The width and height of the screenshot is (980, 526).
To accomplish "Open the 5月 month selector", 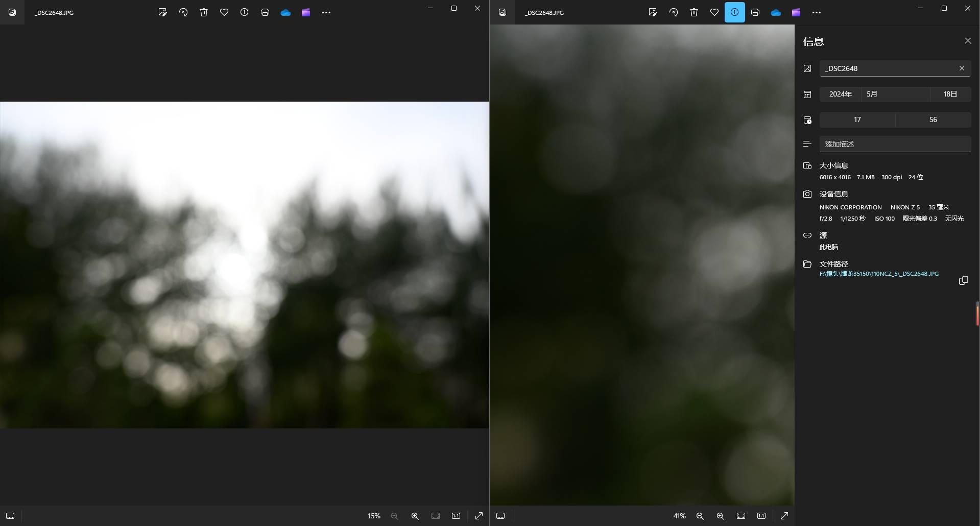I will [x=895, y=94].
